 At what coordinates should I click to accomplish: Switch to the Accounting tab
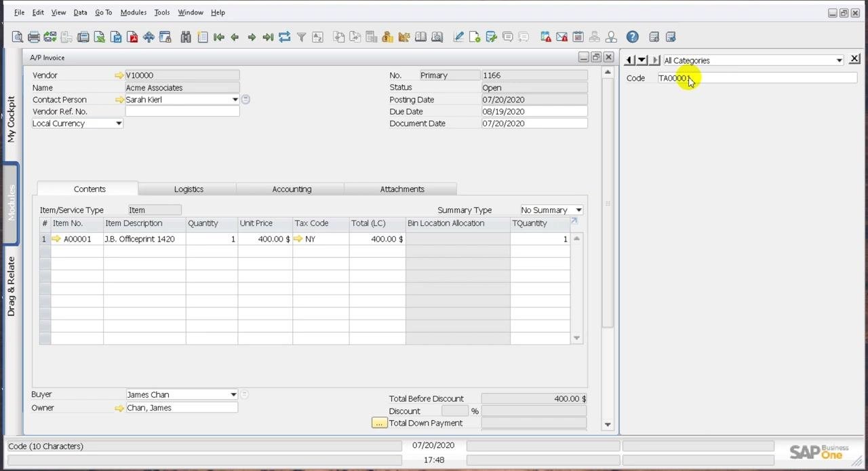tap(292, 189)
